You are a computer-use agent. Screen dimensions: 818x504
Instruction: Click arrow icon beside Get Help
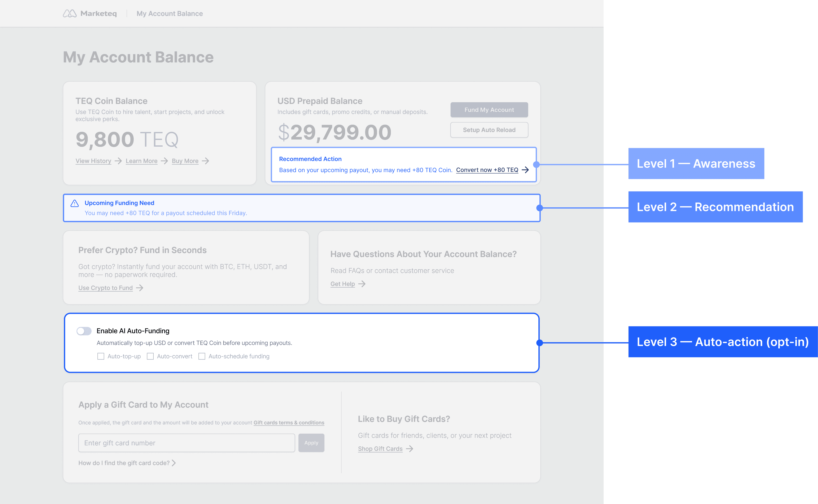coord(362,284)
